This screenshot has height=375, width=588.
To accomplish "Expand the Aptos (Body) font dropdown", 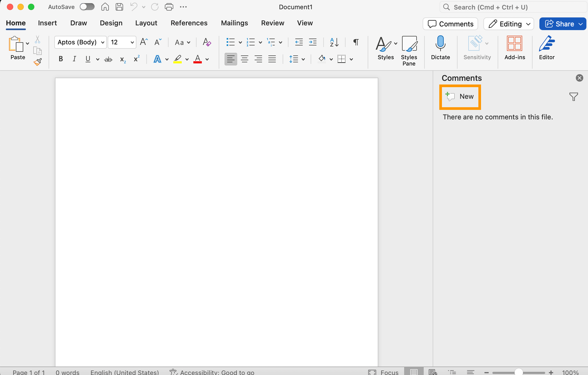I will point(103,43).
